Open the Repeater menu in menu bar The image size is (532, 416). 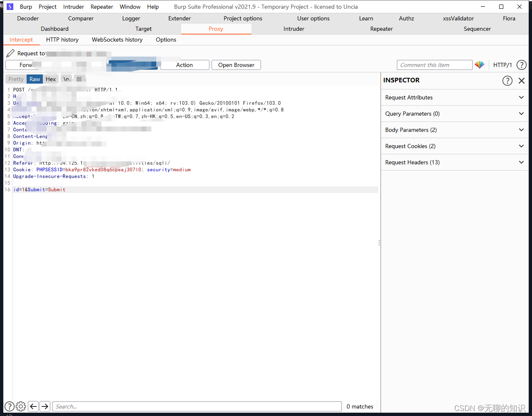pyautogui.click(x=102, y=7)
